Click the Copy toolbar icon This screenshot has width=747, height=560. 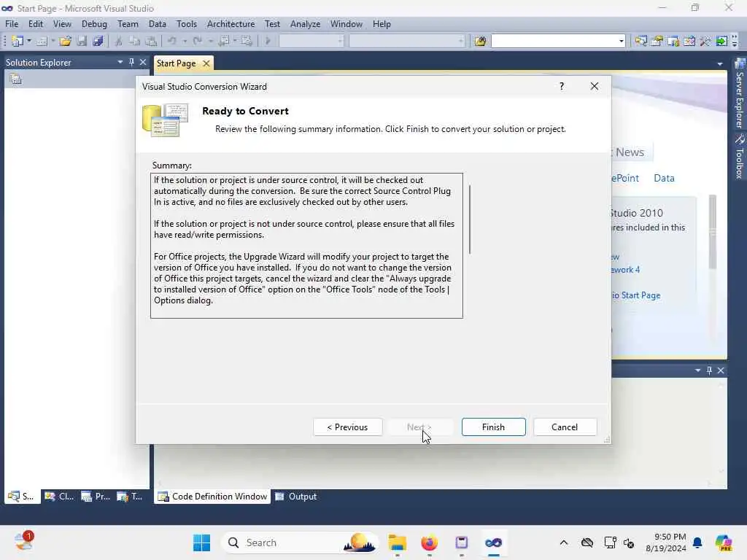coord(135,41)
